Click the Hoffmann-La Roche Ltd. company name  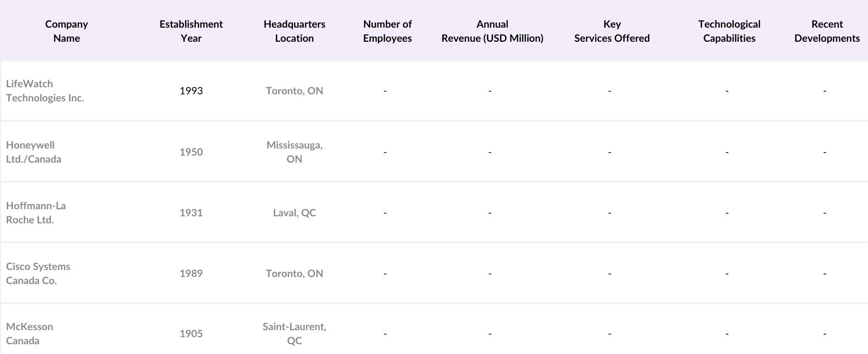click(x=36, y=213)
